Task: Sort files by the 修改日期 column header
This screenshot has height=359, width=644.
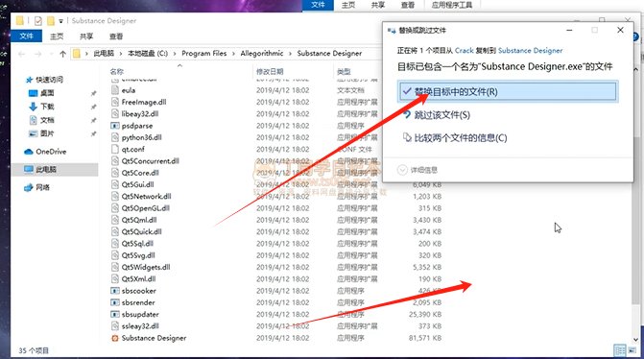Action: tap(270, 71)
